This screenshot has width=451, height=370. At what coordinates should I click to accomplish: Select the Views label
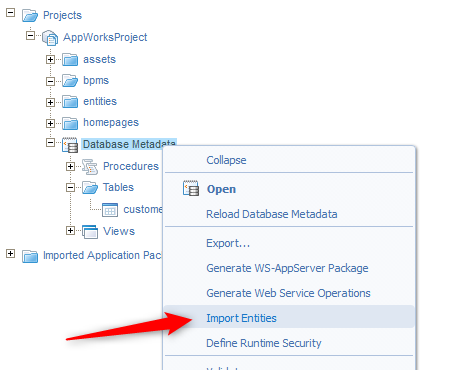[x=119, y=231]
